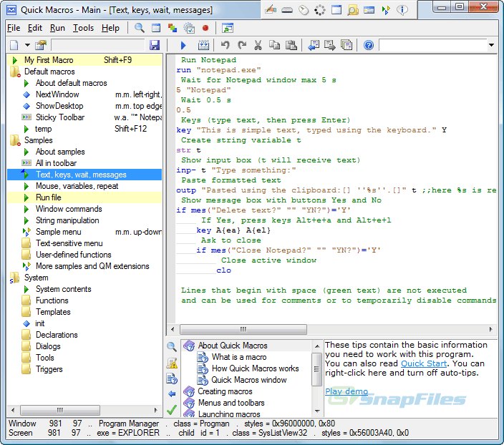
Task: Copy selection with the Copy icon
Action: (x=274, y=45)
